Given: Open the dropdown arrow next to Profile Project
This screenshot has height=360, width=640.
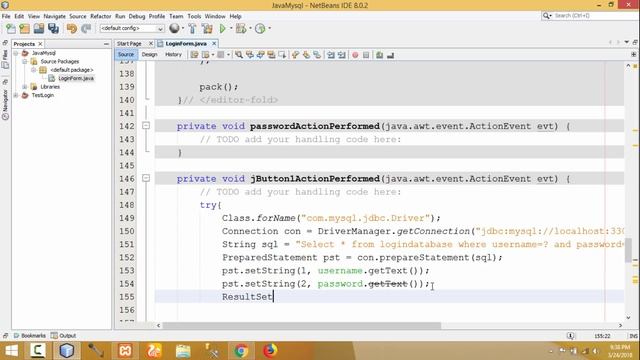Looking at the screenshot, I should tap(269, 29).
